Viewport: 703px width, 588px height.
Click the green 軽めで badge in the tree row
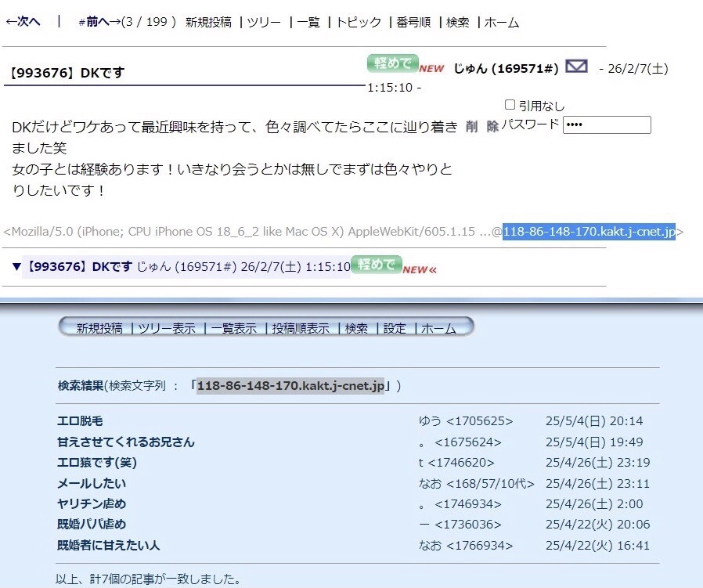click(x=376, y=265)
